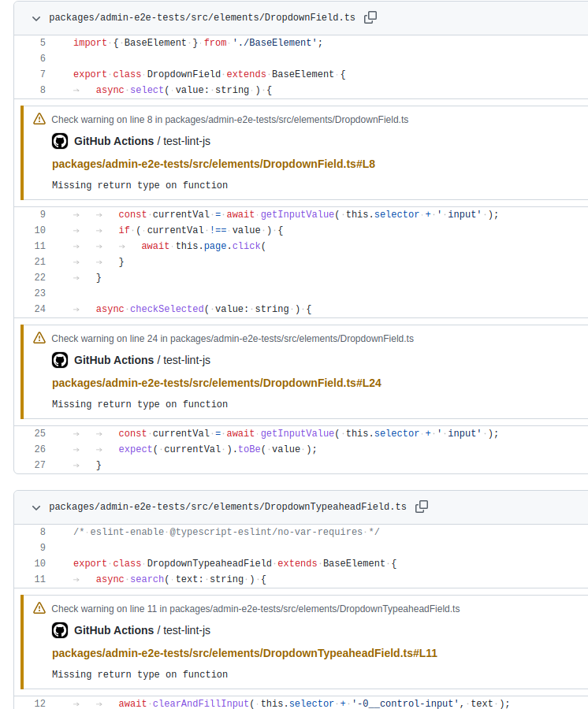The image size is (588, 709).
Task: Click the warning triangle on line 11 annotation
Action: click(x=39, y=609)
